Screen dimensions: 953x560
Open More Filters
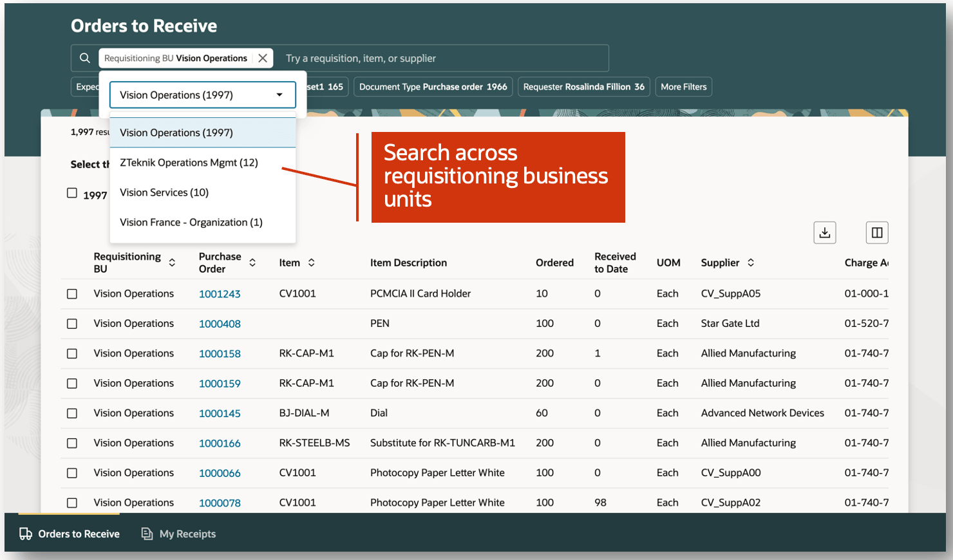point(684,87)
